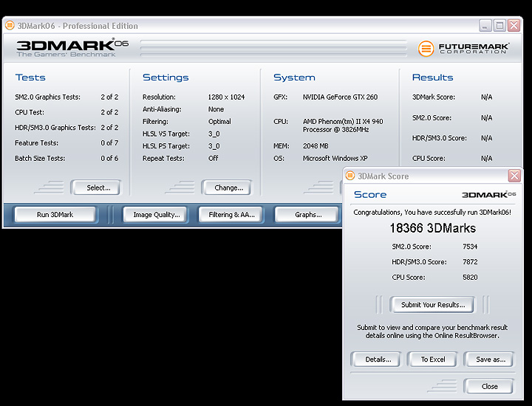This screenshot has height=406, width=532.
Task: Click the HLSL VS Target value 3_0
Action: pyautogui.click(x=214, y=134)
